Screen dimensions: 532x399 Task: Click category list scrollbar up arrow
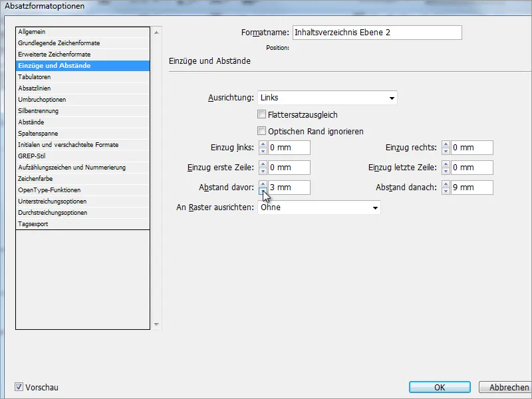tap(156, 33)
